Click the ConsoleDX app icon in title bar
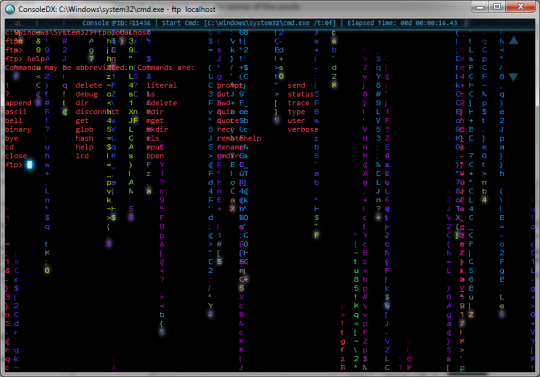This screenshot has width=540, height=377. pos(10,9)
